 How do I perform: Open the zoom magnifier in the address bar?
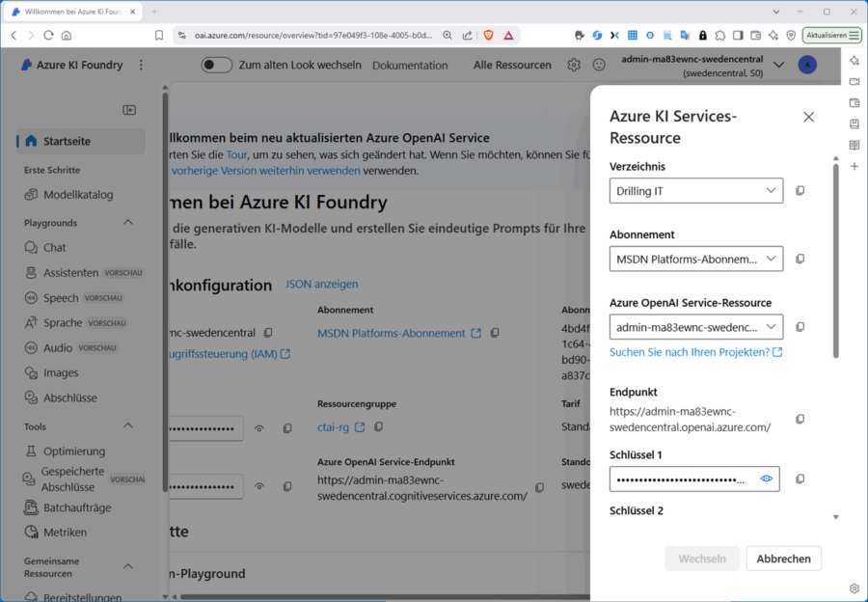tap(448, 35)
